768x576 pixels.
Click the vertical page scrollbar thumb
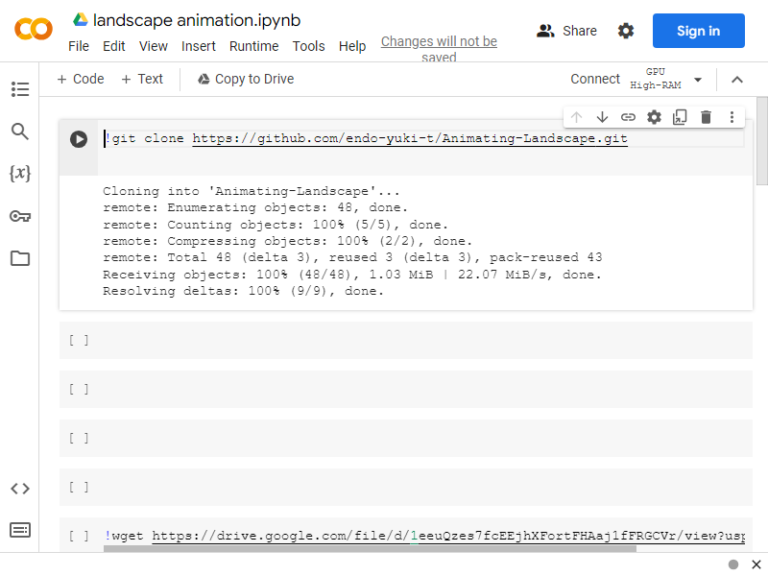pyautogui.click(x=762, y=141)
